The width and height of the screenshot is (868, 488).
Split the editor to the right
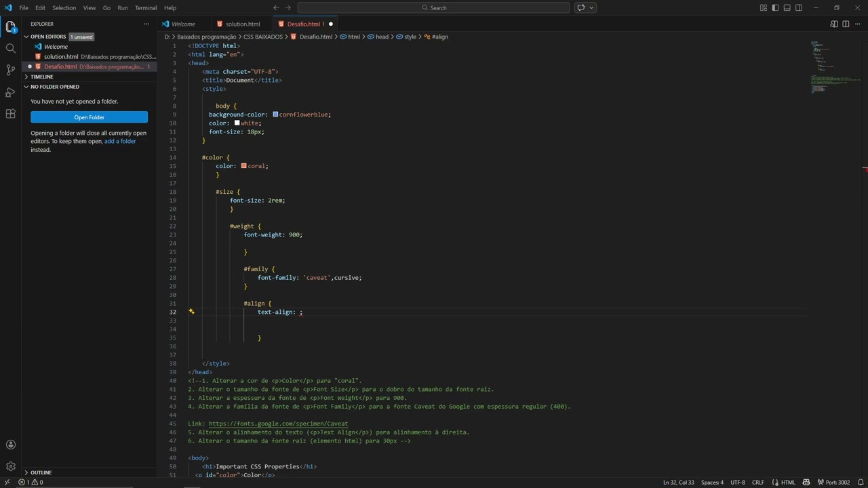(846, 24)
